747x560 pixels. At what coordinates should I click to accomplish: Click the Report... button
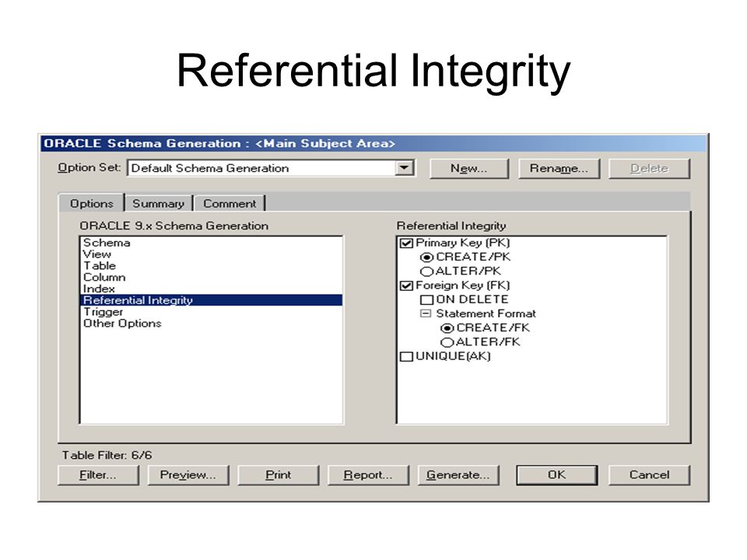coord(368,474)
